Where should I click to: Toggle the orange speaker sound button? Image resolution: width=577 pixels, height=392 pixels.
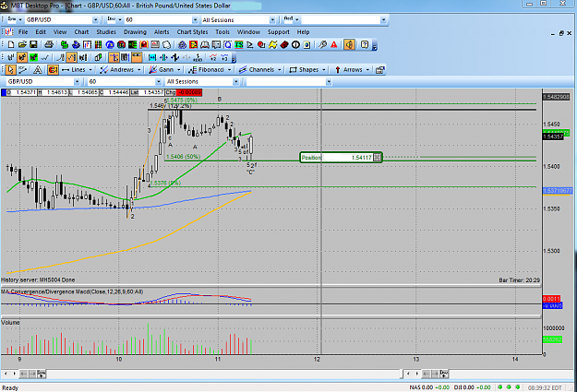coord(349,44)
